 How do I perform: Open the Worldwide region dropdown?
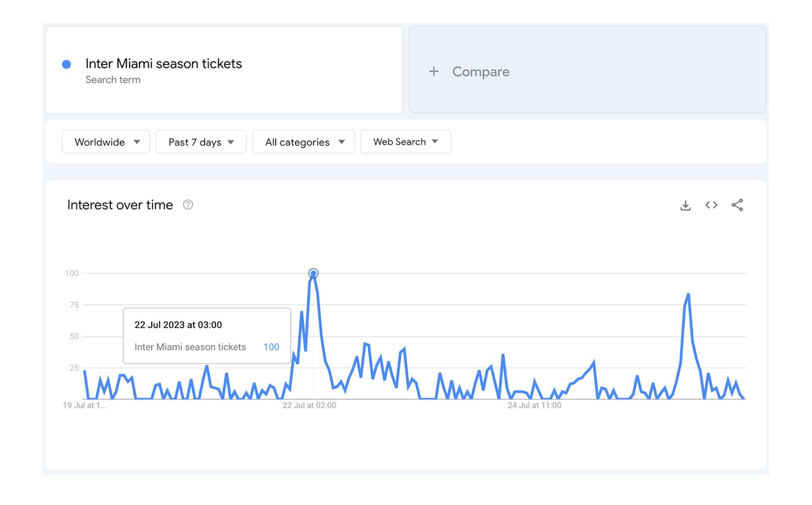106,142
